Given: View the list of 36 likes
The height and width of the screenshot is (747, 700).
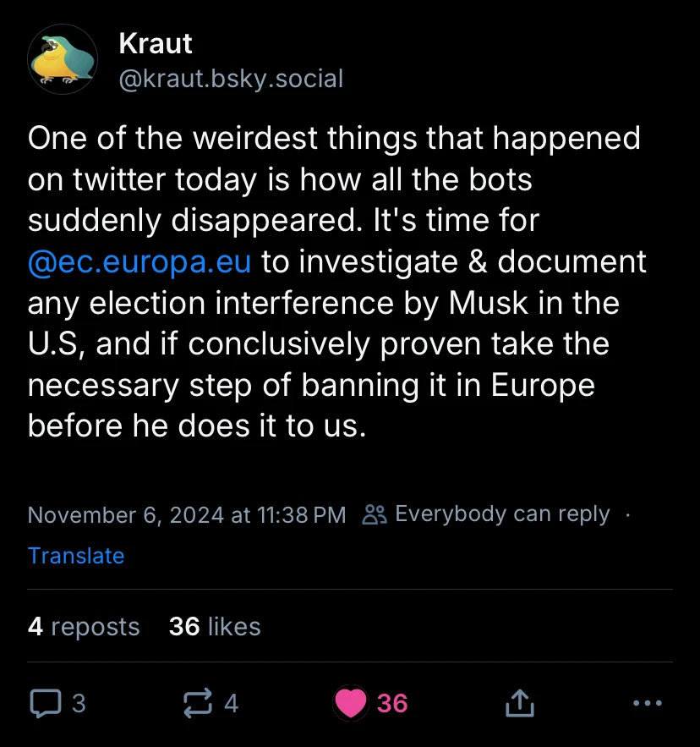Looking at the screenshot, I should click(215, 627).
